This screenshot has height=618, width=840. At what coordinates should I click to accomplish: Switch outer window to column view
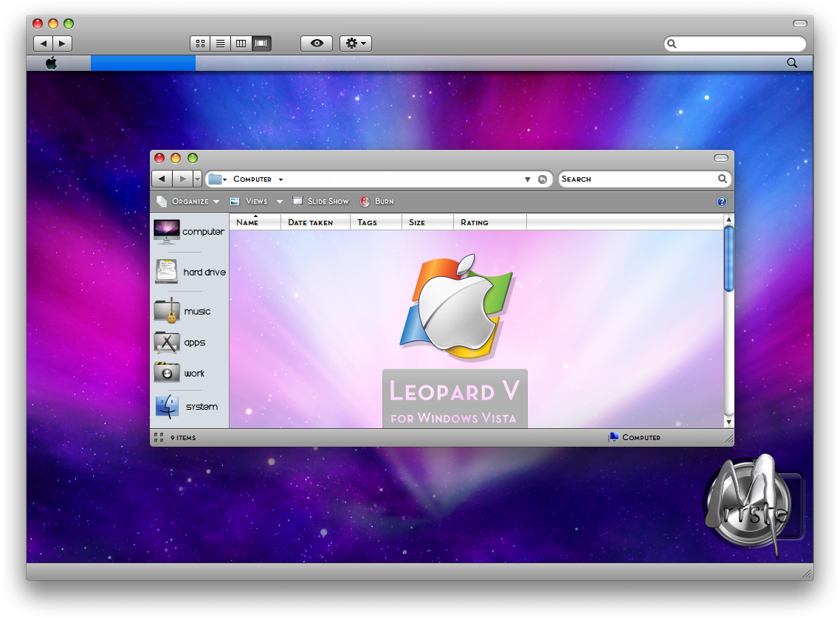[241, 44]
